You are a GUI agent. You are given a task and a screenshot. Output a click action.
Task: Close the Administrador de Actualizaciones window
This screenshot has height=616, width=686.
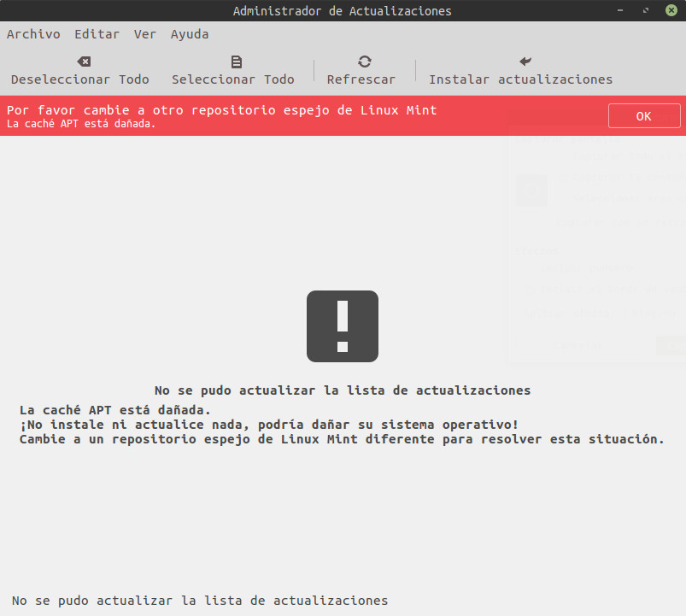point(671,10)
